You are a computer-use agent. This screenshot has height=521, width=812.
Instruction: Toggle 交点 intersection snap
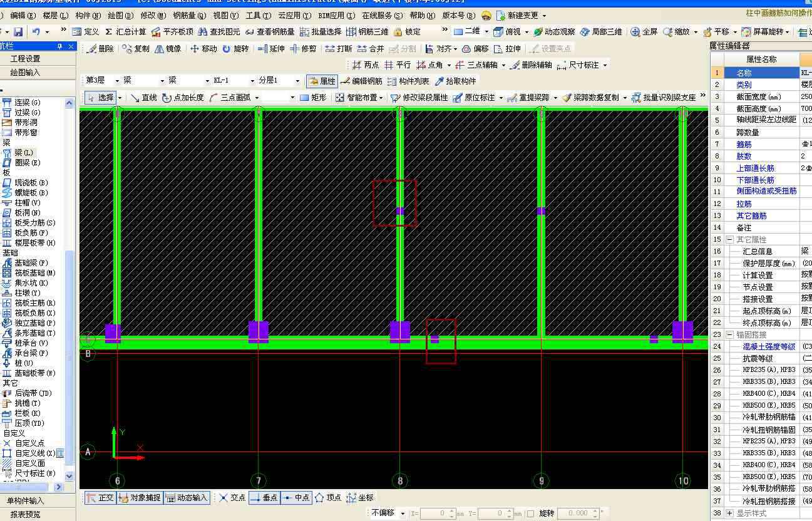coord(232,498)
